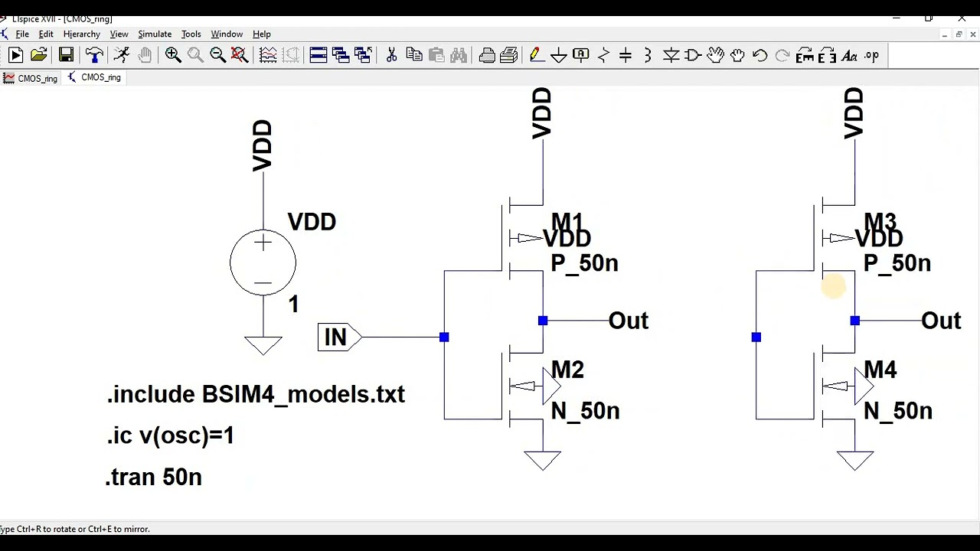Open the control panel hammer icon
The image size is (980, 551).
(94, 55)
